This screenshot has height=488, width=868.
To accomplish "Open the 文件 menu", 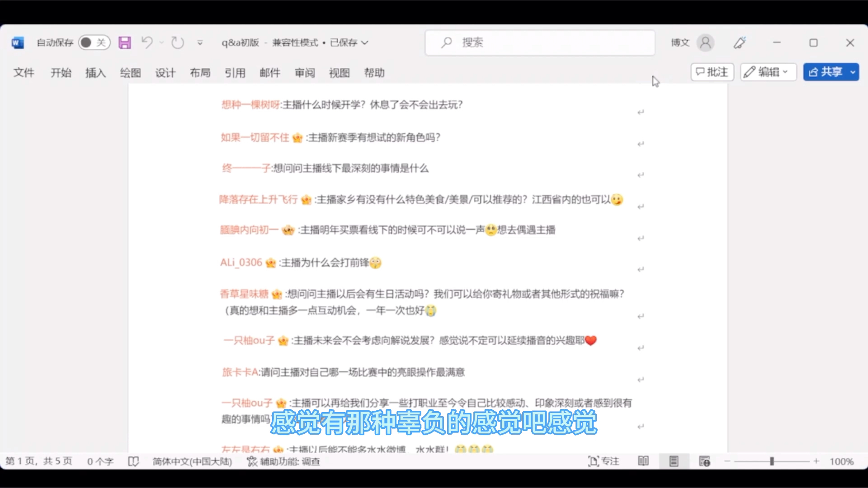I will [24, 72].
